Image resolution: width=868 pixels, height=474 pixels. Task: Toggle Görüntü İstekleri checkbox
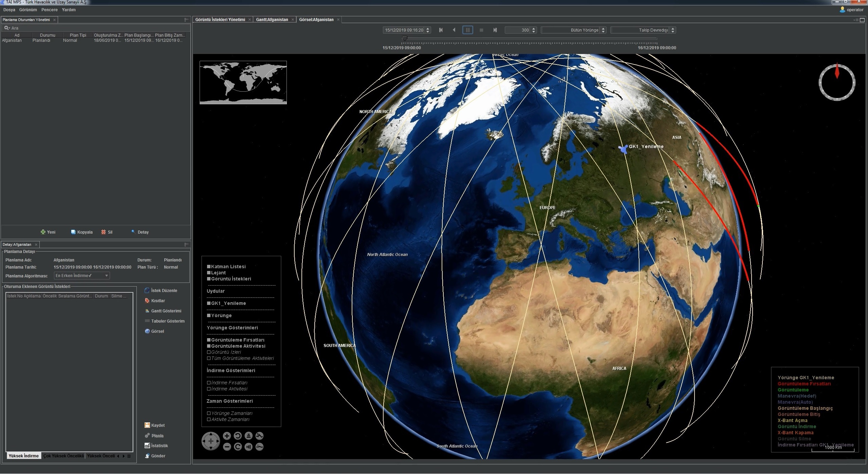tap(209, 279)
